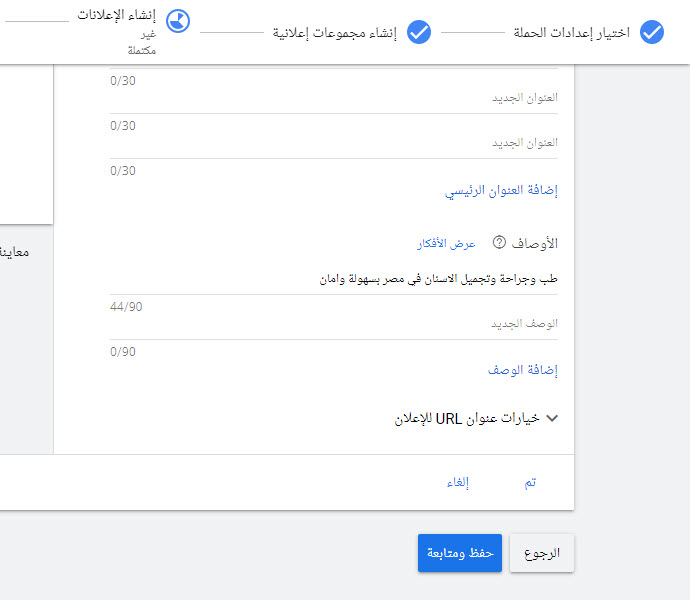
Task: Open the عرض الأفكار link
Action: click(446, 243)
